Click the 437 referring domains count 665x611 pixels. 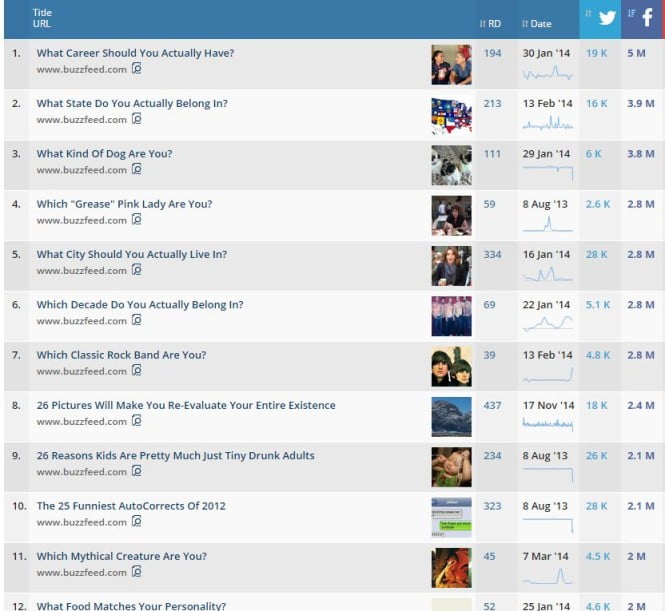(x=492, y=405)
